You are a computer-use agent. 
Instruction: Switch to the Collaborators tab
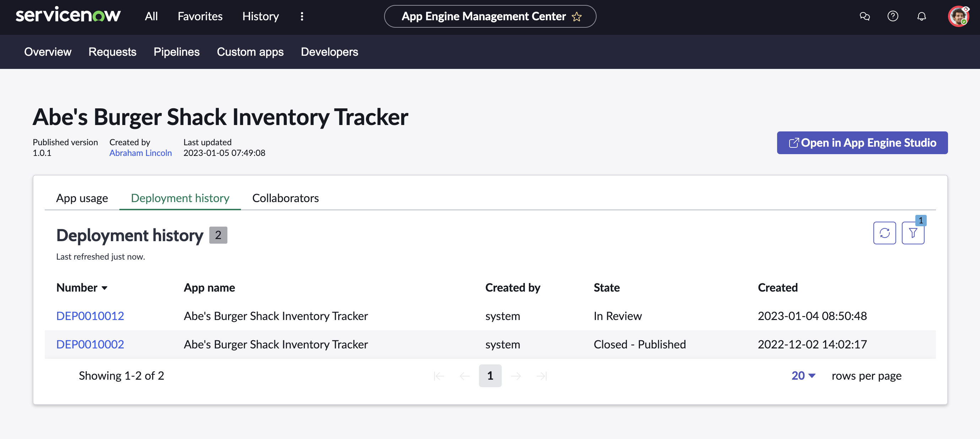(285, 198)
